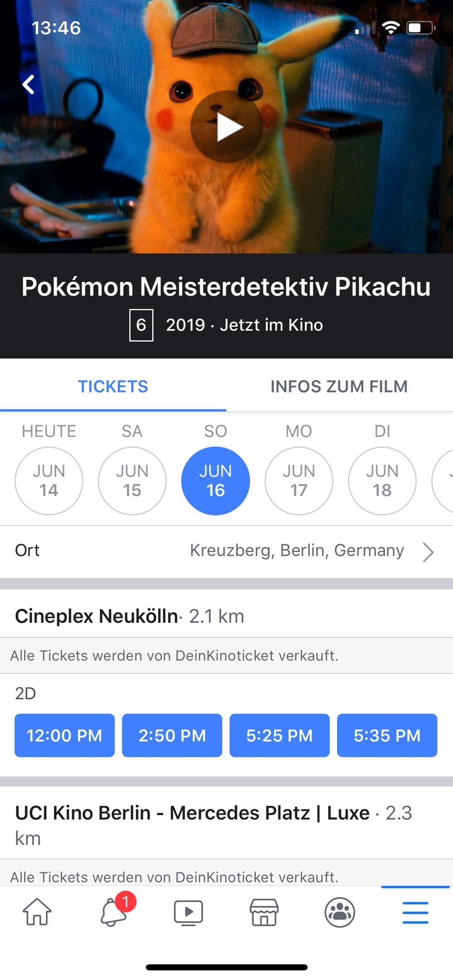This screenshot has height=980, width=453.
Task: Book the 12:00 PM showtime
Action: (64, 735)
